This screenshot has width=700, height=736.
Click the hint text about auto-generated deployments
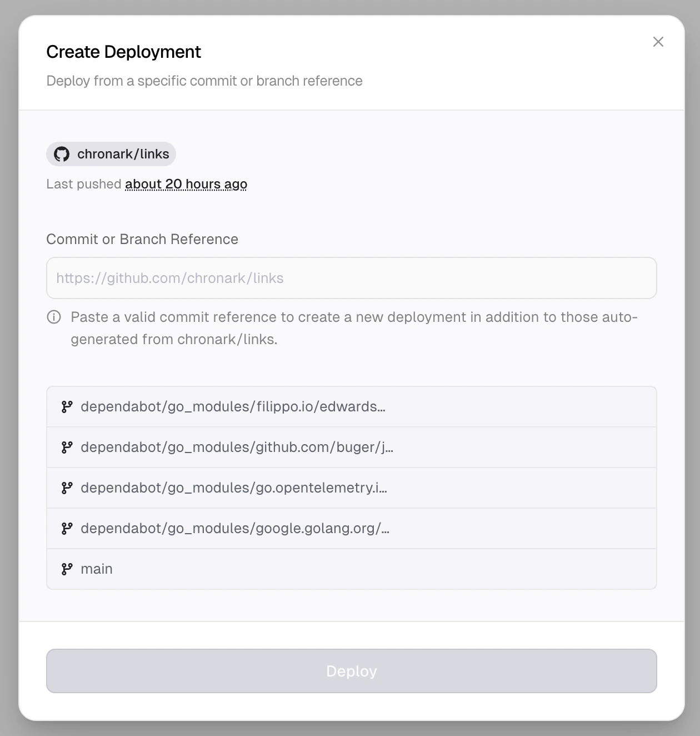pos(354,328)
